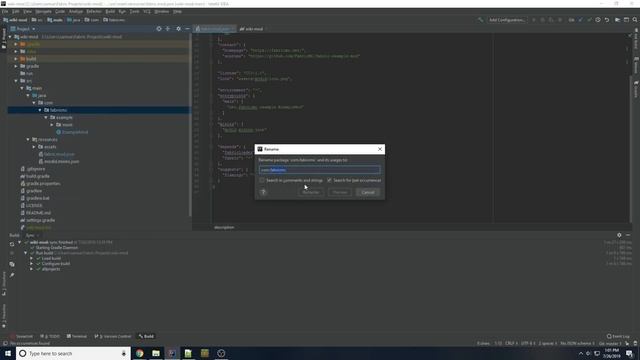Open the Edit menu
The height and width of the screenshot is (360, 640).
coord(16,11)
